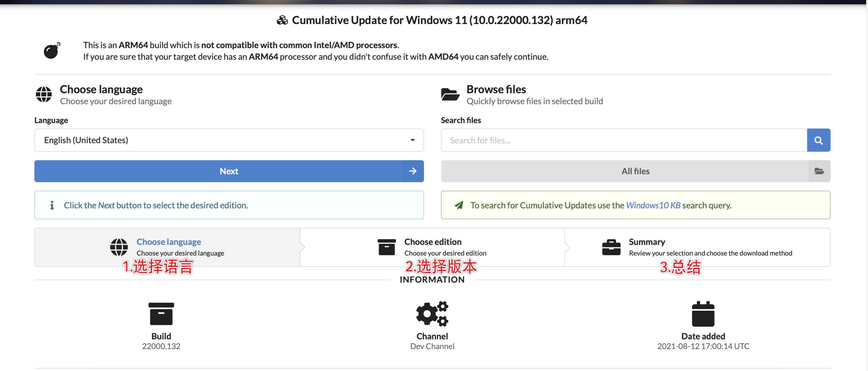This screenshot has width=868, height=371.
Task: Click the paper plane icon in green notice
Action: point(459,205)
